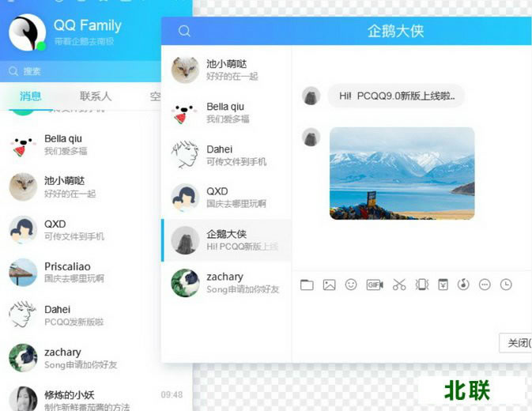Open the music share icon
The image size is (532, 411).
[463, 285]
